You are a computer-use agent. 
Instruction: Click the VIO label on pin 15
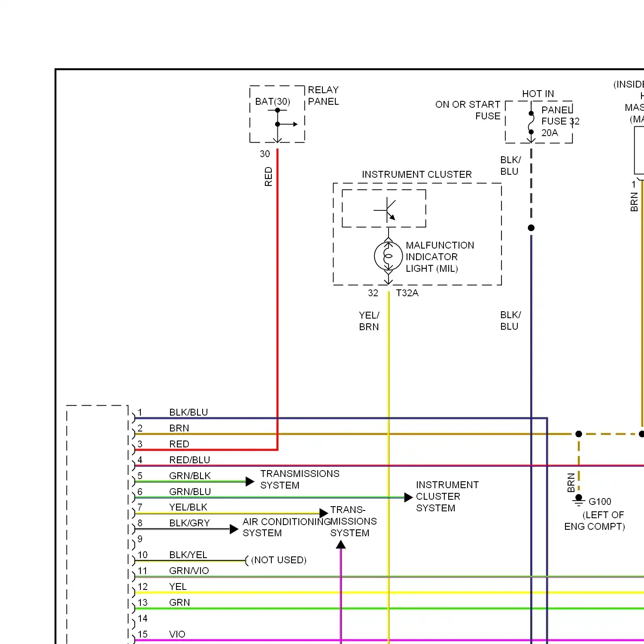point(177,634)
